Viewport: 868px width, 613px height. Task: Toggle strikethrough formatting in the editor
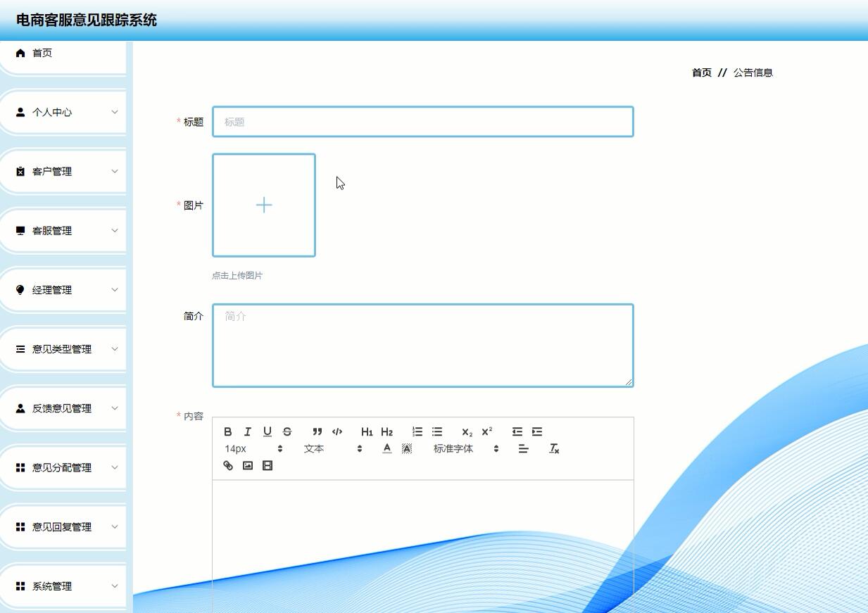coord(287,432)
